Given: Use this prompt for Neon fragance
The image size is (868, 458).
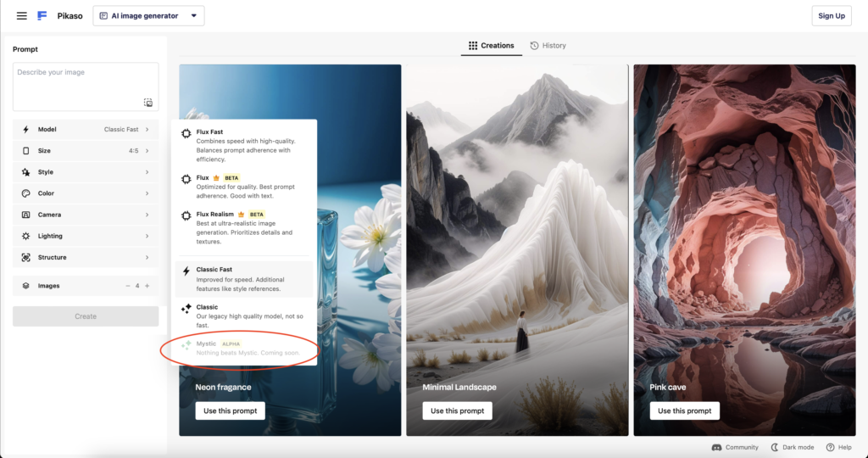Looking at the screenshot, I should click(x=231, y=411).
